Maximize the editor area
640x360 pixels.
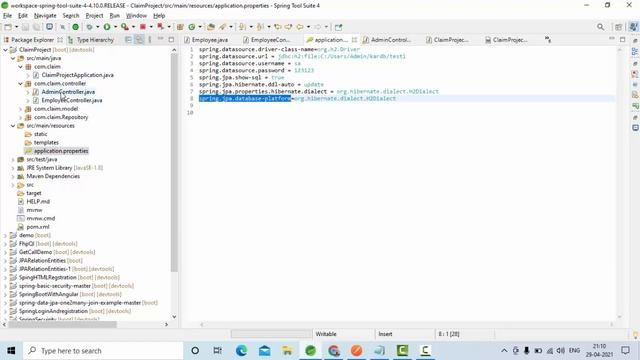click(x=622, y=40)
